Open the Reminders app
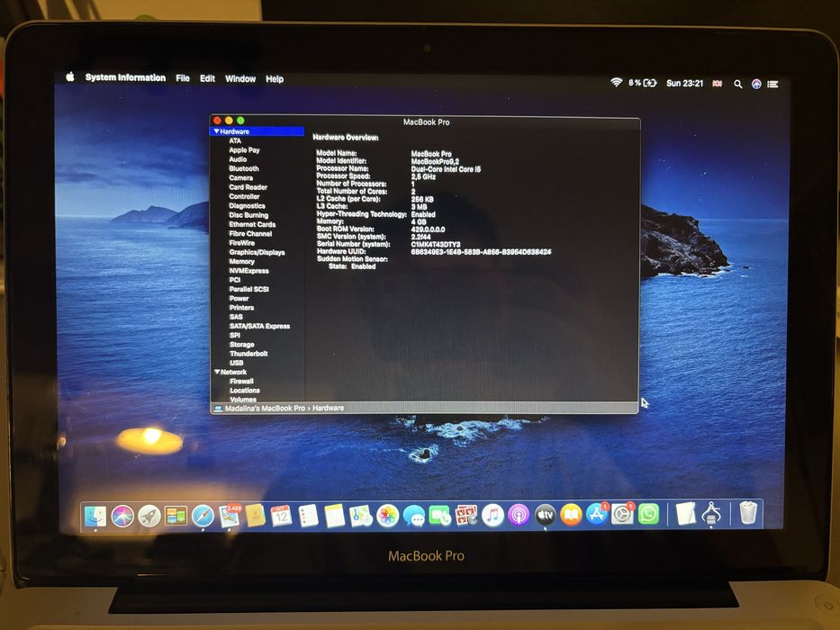Screen dimensions: 840x630 [x=308, y=516]
